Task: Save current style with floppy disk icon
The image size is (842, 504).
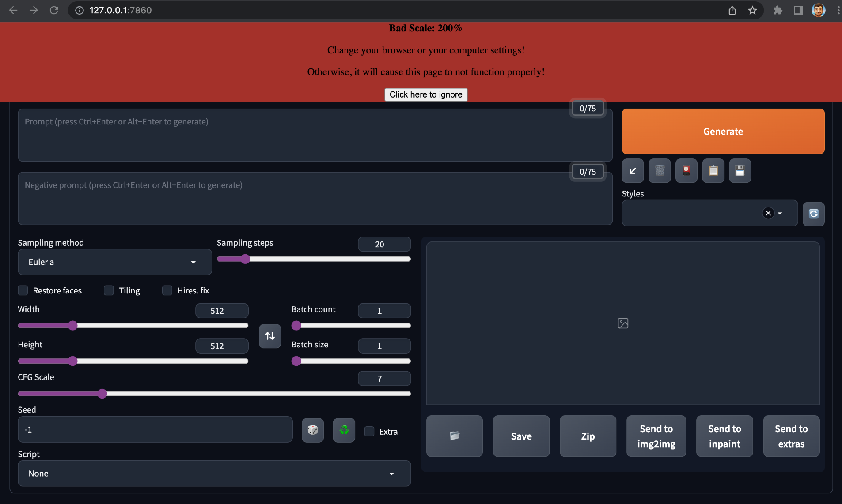Action: point(740,171)
